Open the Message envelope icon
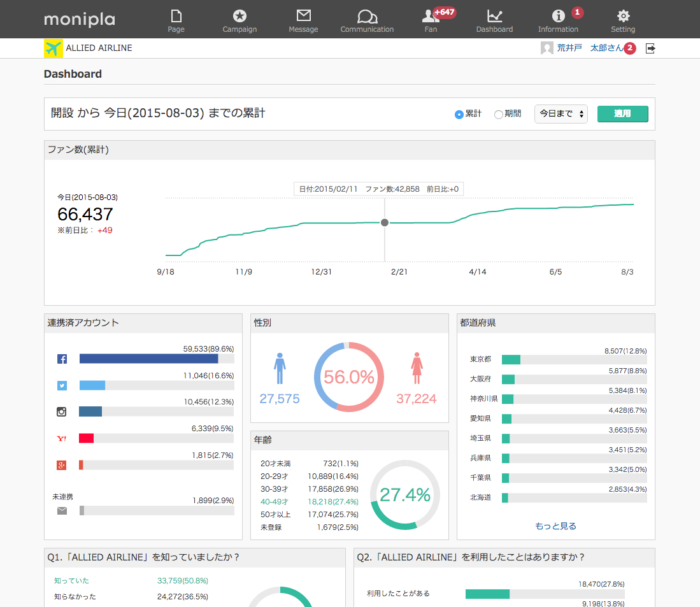Image resolution: width=700 pixels, height=607 pixels. tap(303, 16)
